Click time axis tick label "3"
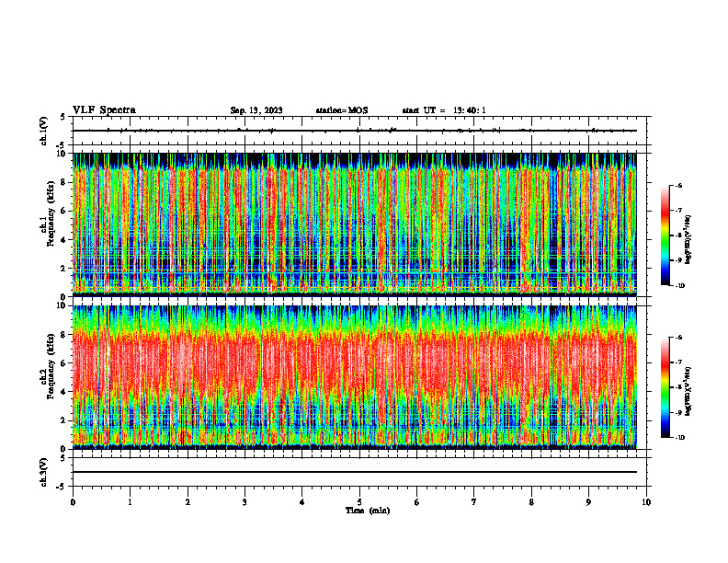 click(x=245, y=502)
